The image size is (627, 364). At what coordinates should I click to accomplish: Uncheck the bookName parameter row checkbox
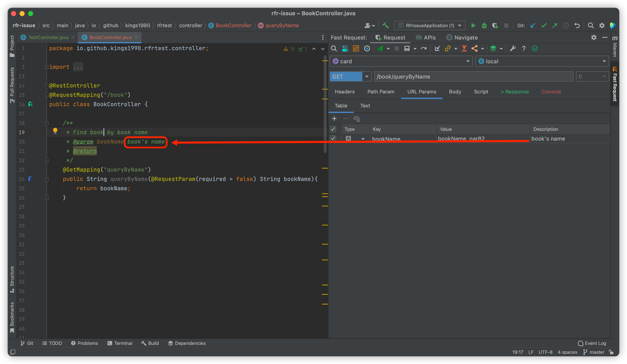click(x=333, y=138)
